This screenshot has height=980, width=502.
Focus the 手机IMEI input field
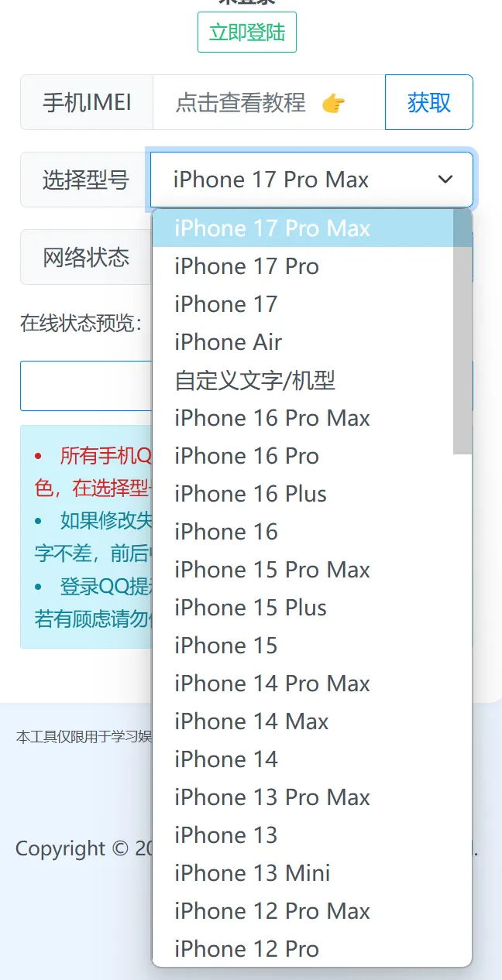pos(269,102)
